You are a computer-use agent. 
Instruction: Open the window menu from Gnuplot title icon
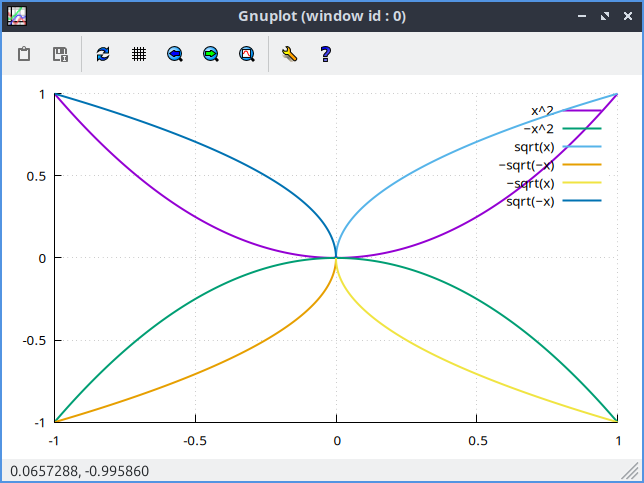tap(17, 16)
